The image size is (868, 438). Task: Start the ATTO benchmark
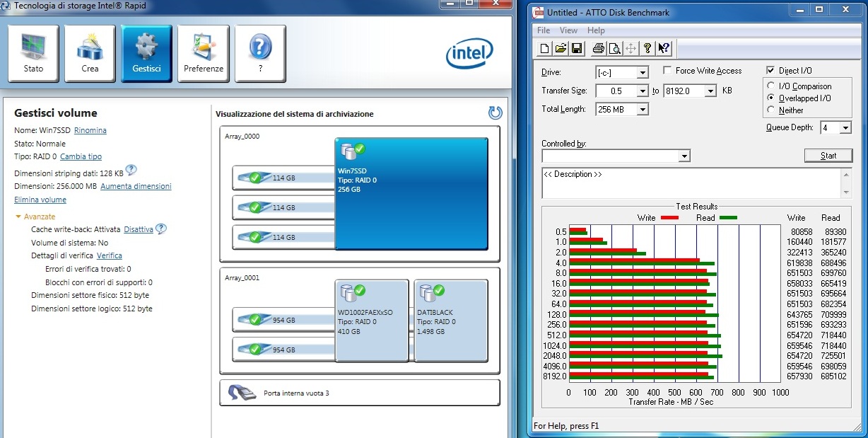point(828,156)
